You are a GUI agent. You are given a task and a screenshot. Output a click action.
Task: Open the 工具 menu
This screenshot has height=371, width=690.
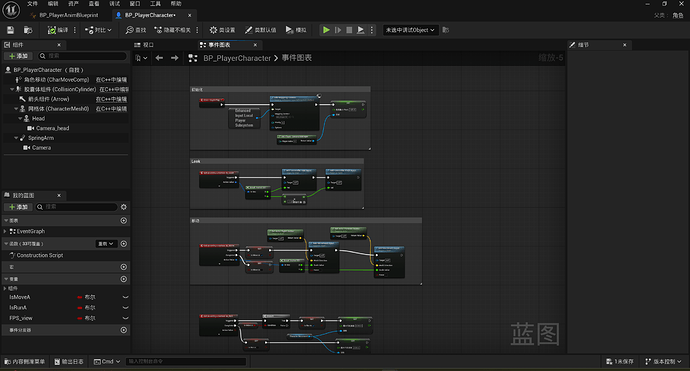155,4
